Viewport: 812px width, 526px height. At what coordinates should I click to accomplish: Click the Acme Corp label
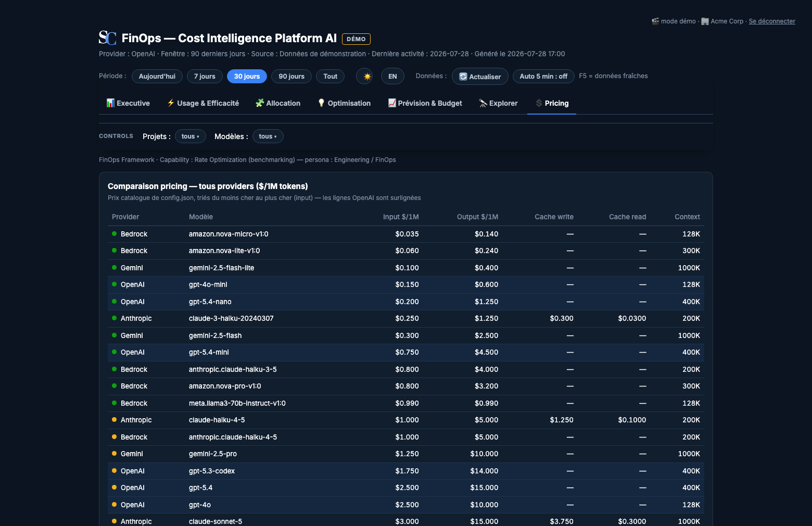(x=727, y=21)
